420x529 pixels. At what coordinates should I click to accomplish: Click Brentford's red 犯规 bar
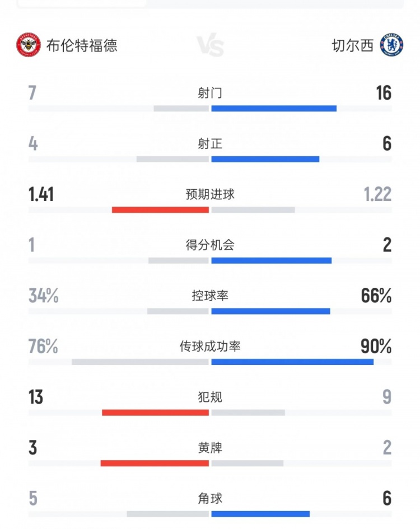155,413
